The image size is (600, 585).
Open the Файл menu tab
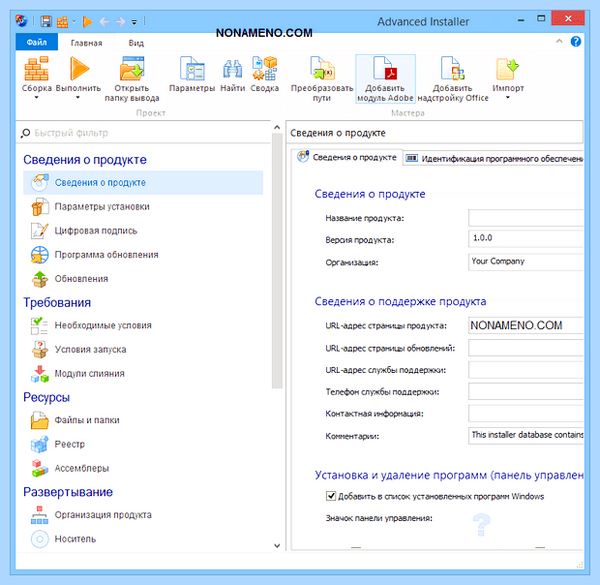[x=37, y=42]
